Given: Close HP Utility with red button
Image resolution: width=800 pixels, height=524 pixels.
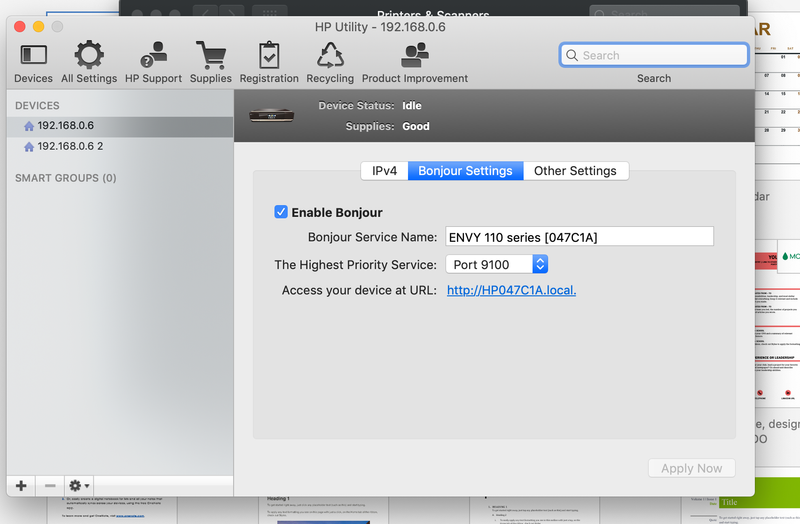Looking at the screenshot, I should pyautogui.click(x=20, y=27).
